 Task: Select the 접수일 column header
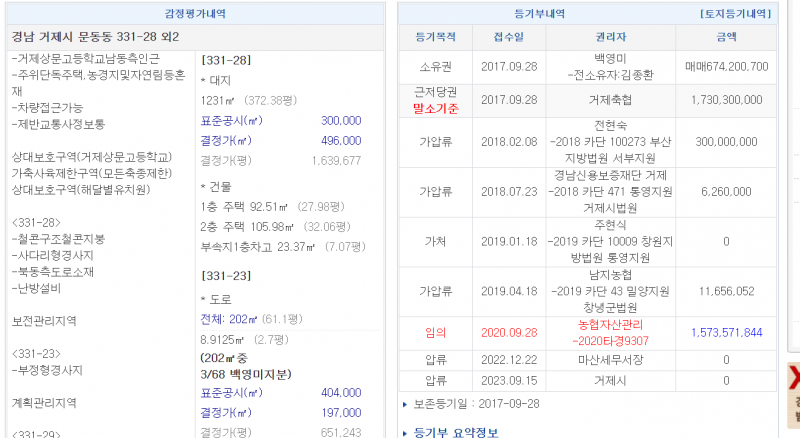click(507, 36)
